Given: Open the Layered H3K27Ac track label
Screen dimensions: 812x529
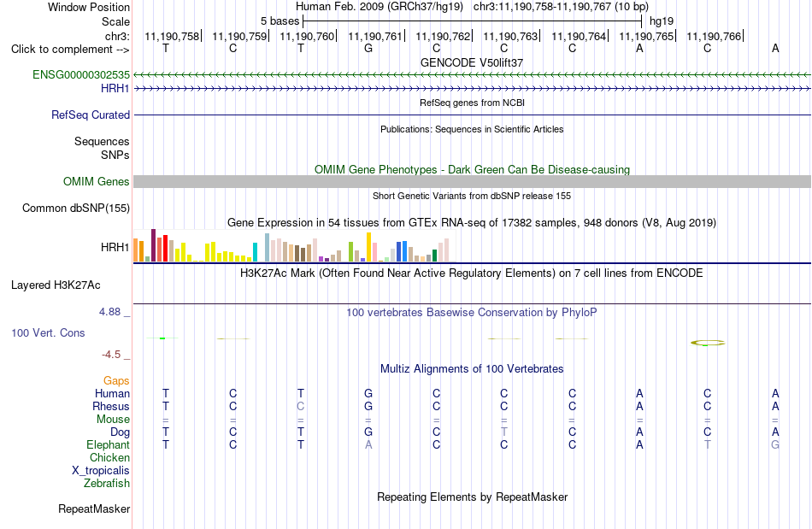Looking at the screenshot, I should 56,285.
